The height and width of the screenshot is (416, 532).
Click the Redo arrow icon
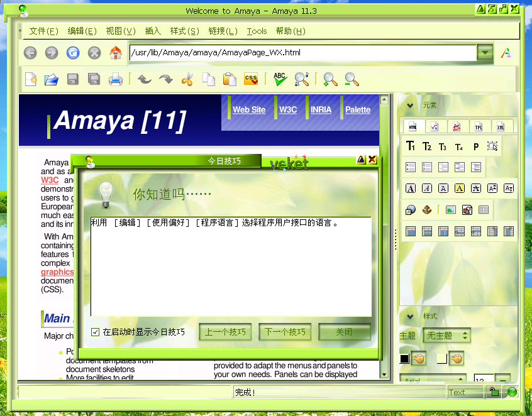coord(166,80)
